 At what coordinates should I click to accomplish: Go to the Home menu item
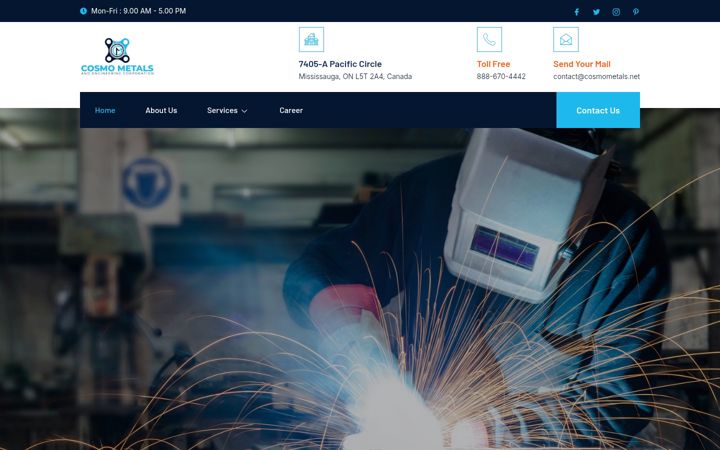[105, 110]
